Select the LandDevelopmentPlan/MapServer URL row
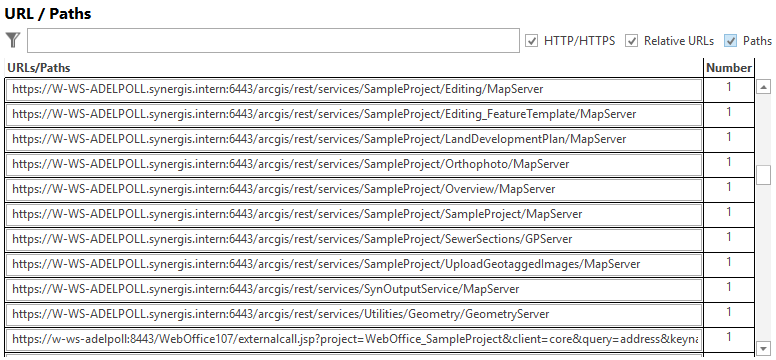The height and width of the screenshot is (360, 776). 354,140
